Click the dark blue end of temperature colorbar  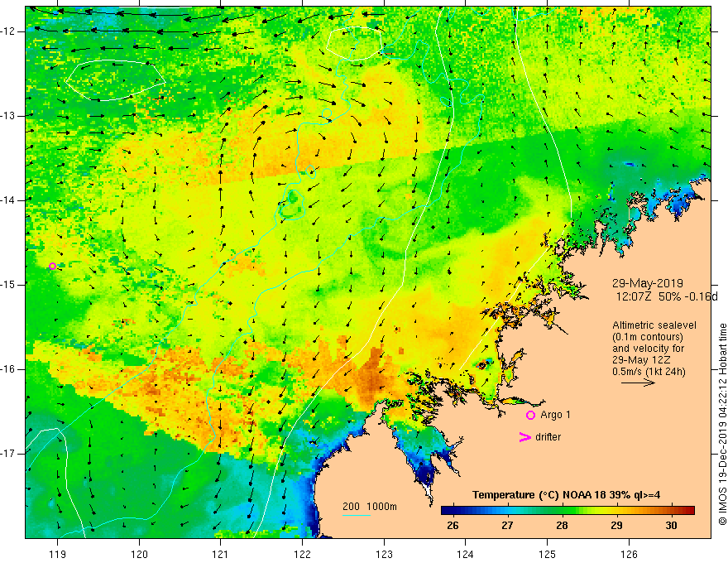pyautogui.click(x=448, y=511)
